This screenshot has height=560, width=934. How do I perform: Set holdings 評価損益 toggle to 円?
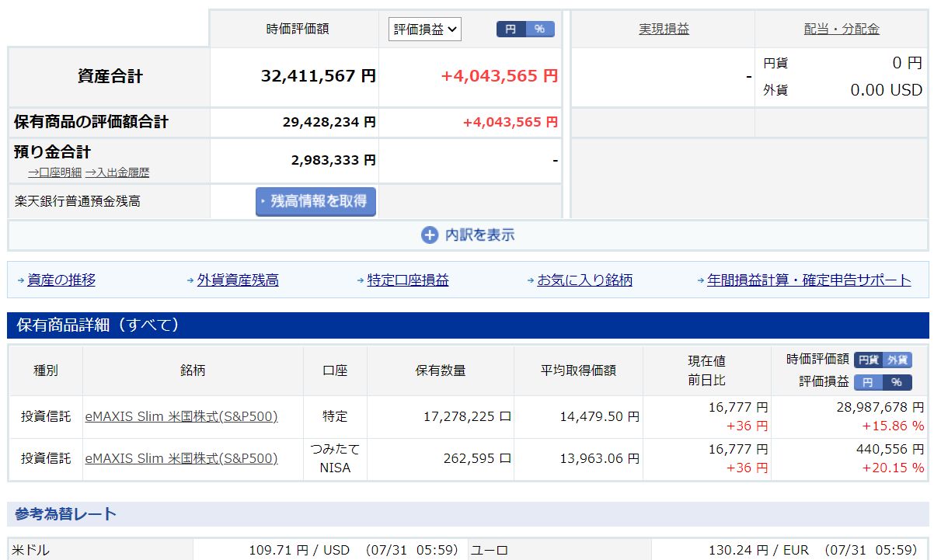pyautogui.click(x=867, y=382)
